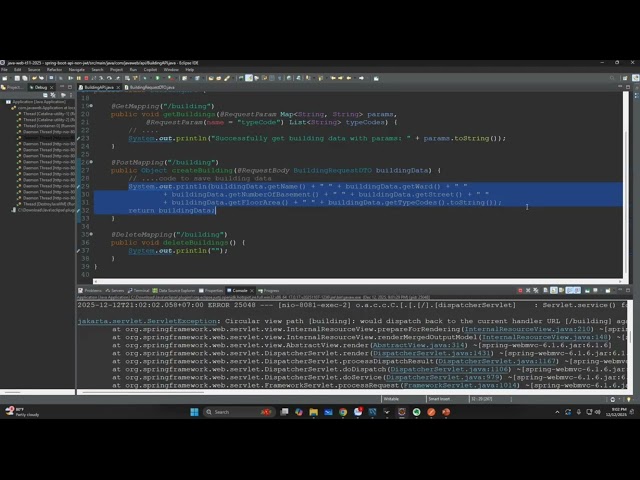Click the Task View taskbar icon
Screen dimensions: 640x480
coord(284,412)
